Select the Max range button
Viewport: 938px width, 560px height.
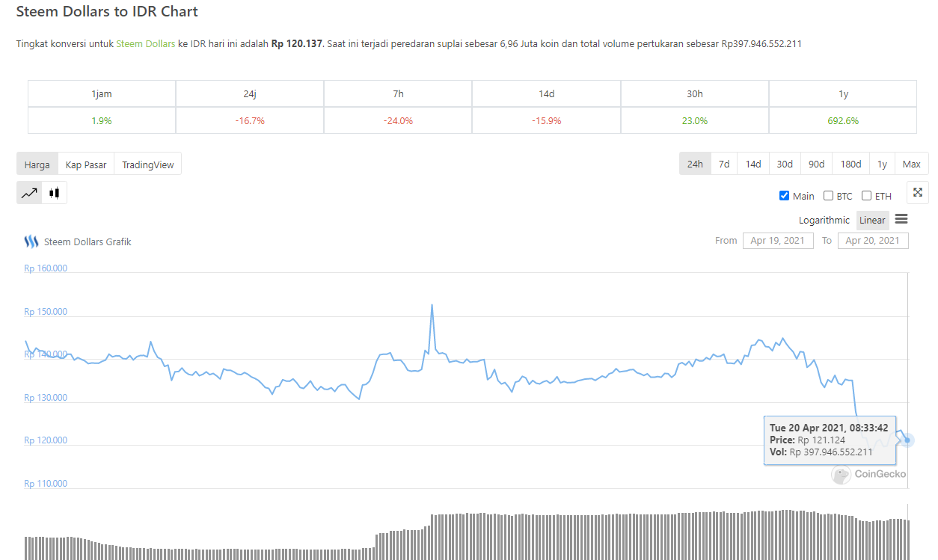point(912,164)
